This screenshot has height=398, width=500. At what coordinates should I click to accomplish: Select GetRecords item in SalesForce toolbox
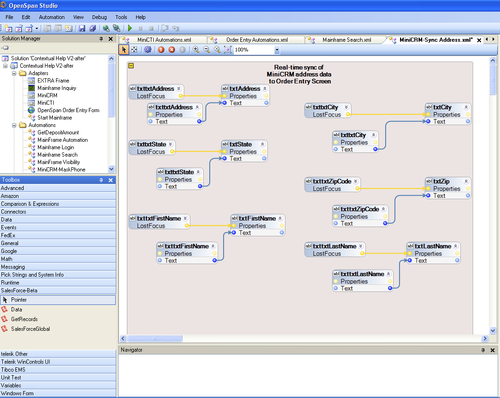[24, 319]
